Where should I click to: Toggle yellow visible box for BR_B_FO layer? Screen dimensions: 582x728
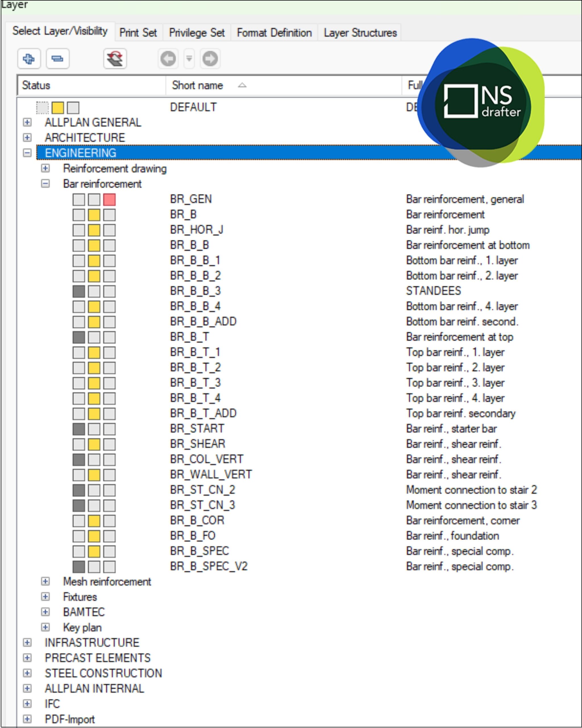click(94, 536)
